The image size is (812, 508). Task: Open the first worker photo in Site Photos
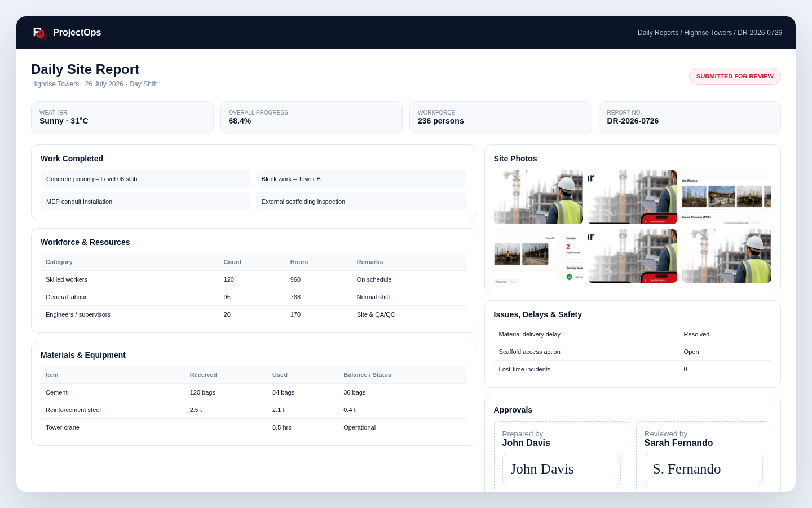539,197
